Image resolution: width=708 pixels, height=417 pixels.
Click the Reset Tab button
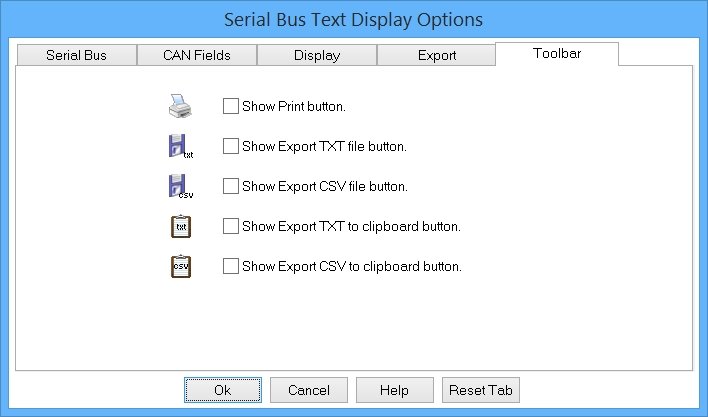(x=480, y=390)
